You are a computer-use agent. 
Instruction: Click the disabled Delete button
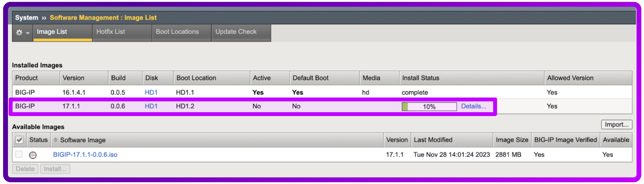click(x=26, y=169)
